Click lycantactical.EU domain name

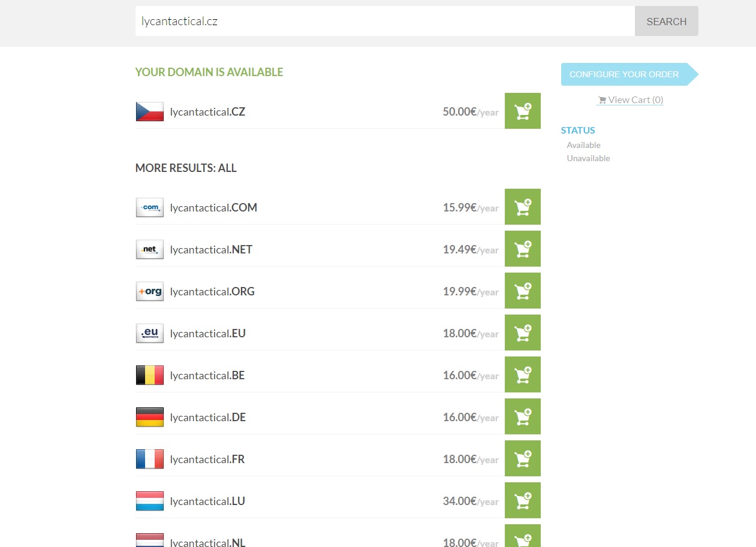coord(208,333)
